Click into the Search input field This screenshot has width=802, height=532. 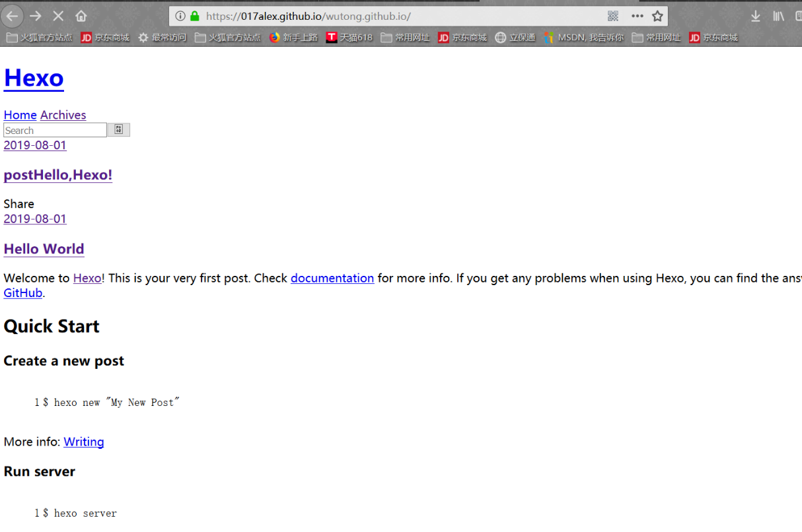(55, 130)
